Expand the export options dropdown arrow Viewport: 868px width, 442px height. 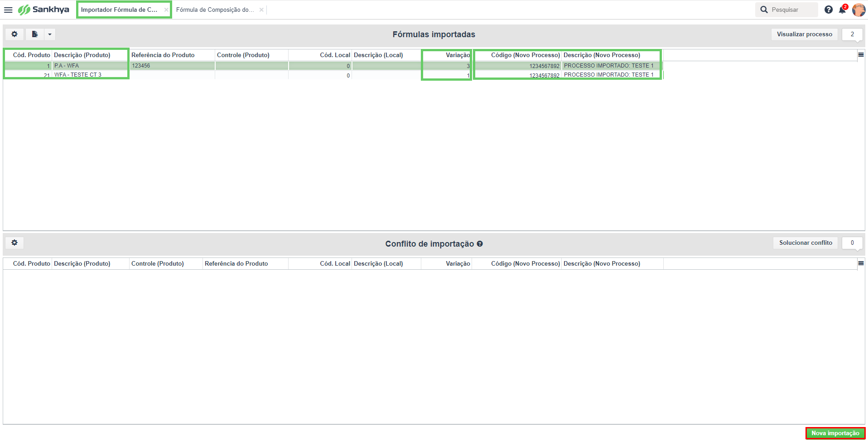point(50,34)
